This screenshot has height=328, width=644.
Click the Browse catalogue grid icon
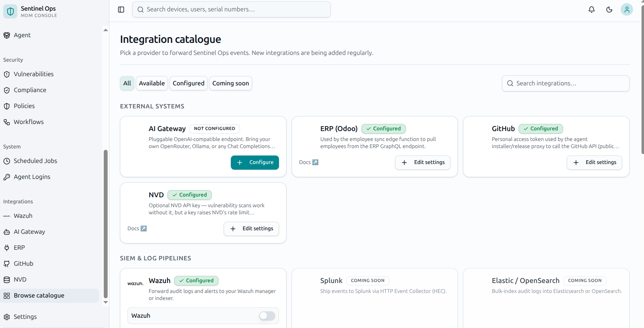tap(7, 296)
